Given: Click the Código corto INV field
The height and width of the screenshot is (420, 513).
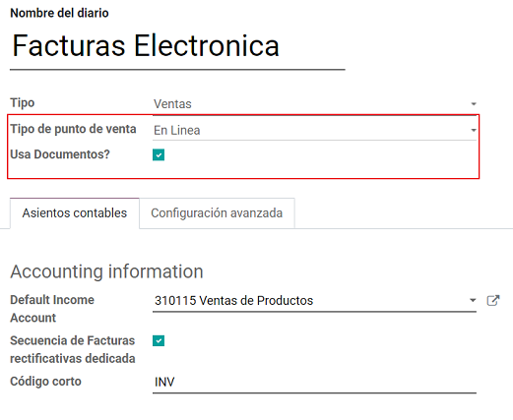Looking at the screenshot, I should (x=314, y=382).
